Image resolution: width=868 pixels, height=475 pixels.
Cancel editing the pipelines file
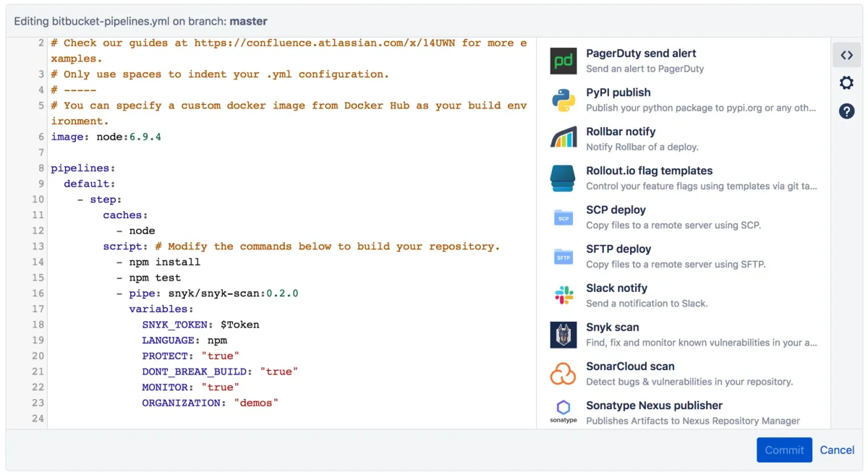(x=837, y=450)
